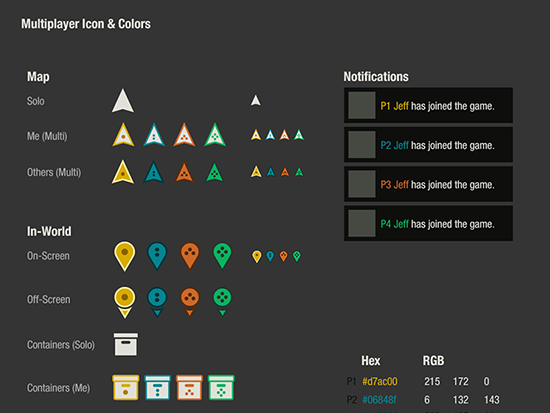Viewport: 550px width, 413px height.
Task: Open the P2 Jeff joined notification
Action: coord(428,145)
